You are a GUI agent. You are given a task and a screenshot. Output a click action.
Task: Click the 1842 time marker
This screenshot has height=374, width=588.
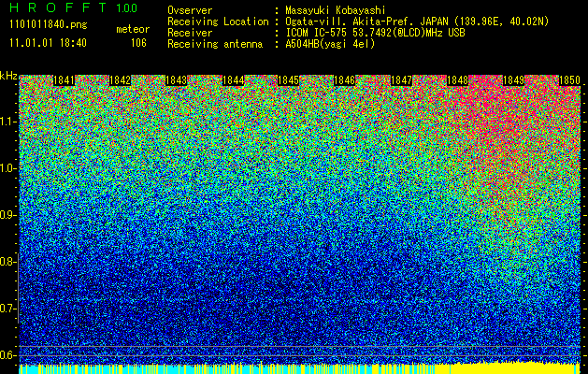(120, 80)
